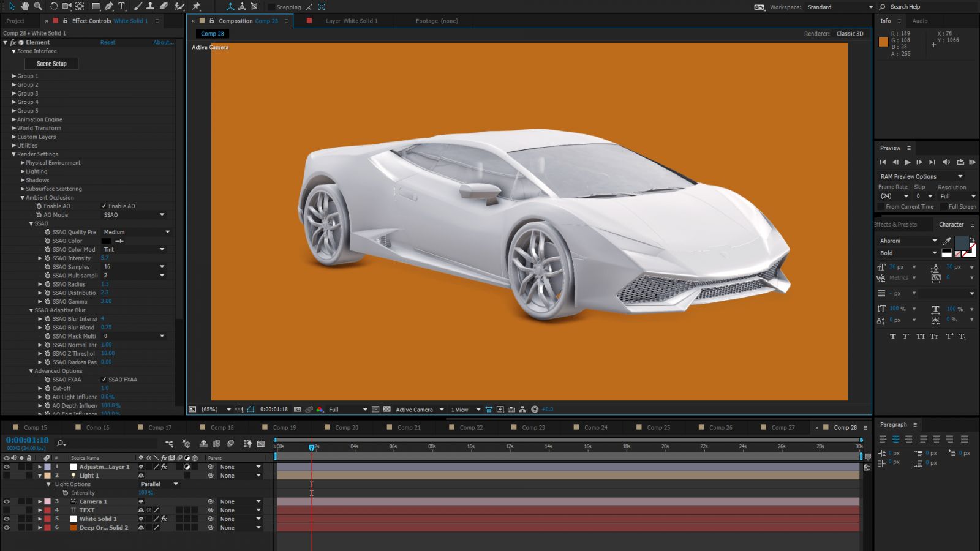Select the Rotation tool

tap(55, 7)
